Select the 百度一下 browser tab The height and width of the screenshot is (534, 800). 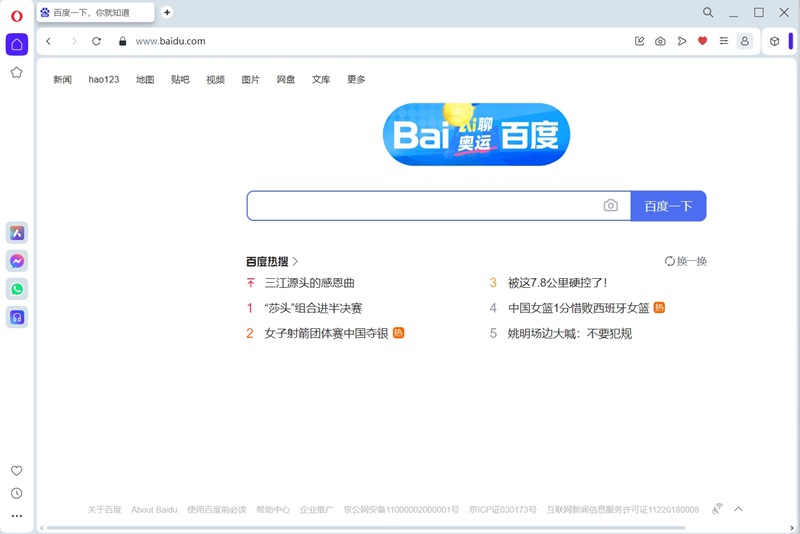pyautogui.click(x=95, y=12)
